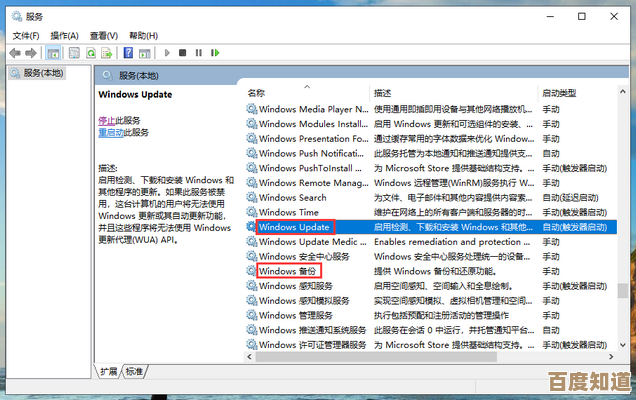The width and height of the screenshot is (636, 400).
Task: Open Help via blue question-mark icon
Action: [128, 52]
